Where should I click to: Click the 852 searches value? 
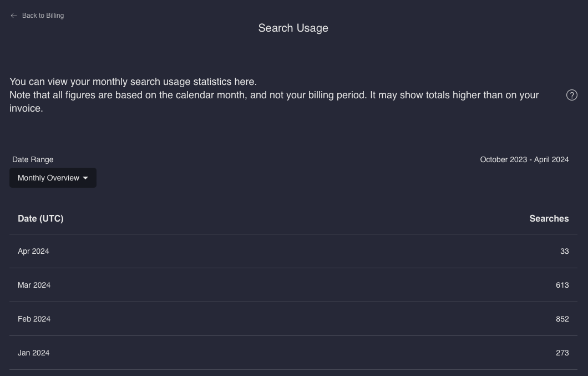pos(562,319)
